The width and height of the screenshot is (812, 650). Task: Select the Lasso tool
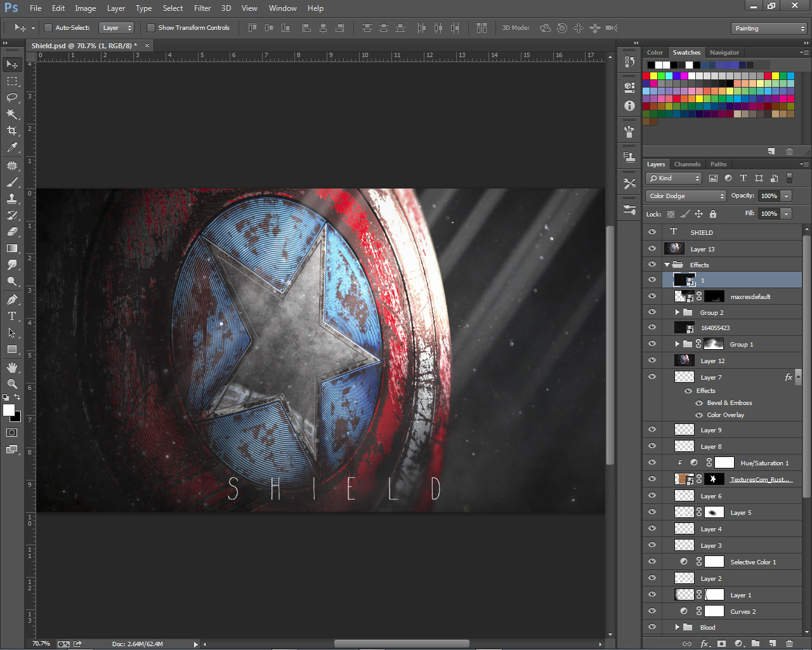[12, 98]
